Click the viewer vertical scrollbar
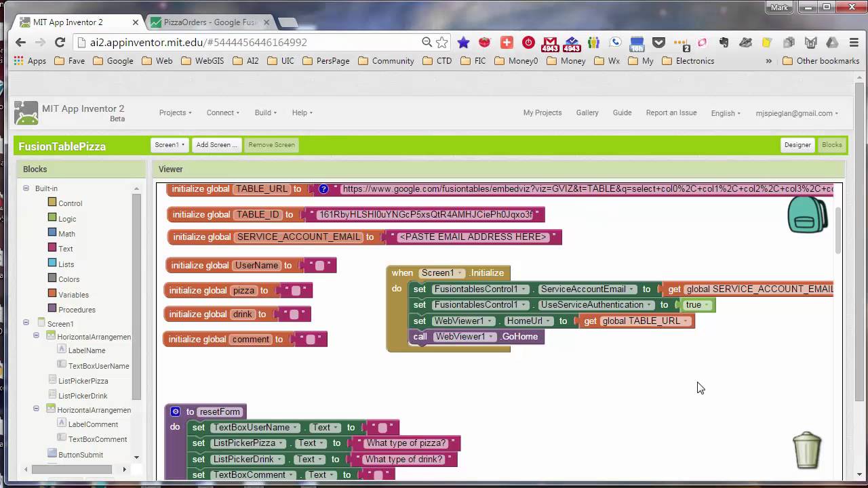The height and width of the screenshot is (488, 868). point(838,230)
